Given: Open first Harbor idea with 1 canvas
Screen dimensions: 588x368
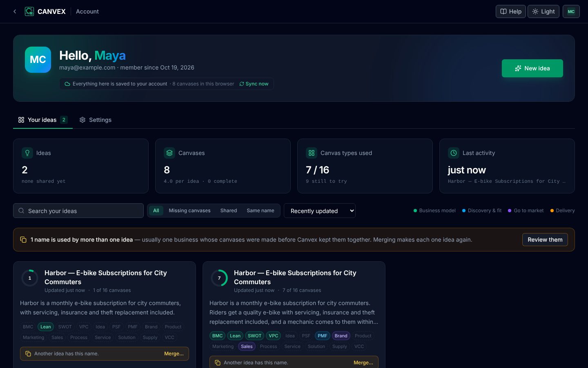Looking at the screenshot, I should point(105,277).
